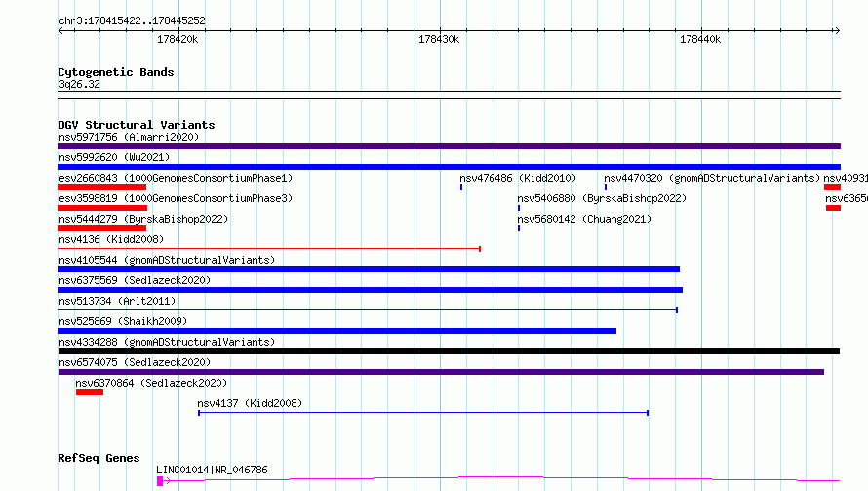Open nsv525869 (Shaikh2009) variant label
The height and width of the screenshot is (491, 868).
coord(123,321)
